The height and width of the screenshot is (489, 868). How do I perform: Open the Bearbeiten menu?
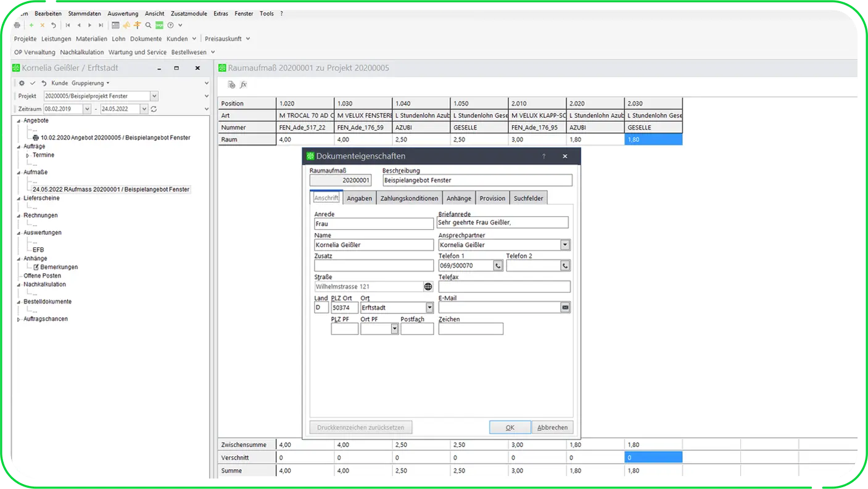point(48,14)
